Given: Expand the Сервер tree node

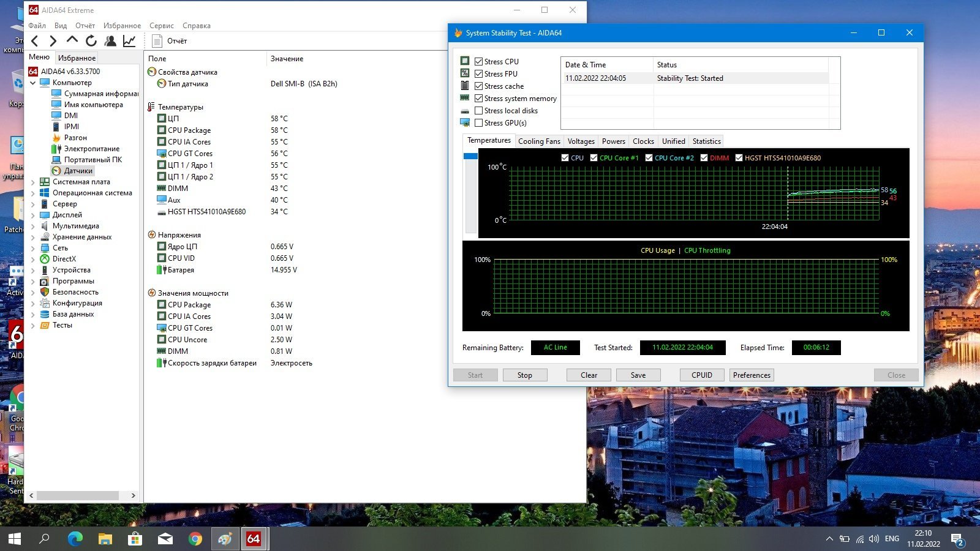Looking at the screenshot, I should click(33, 204).
